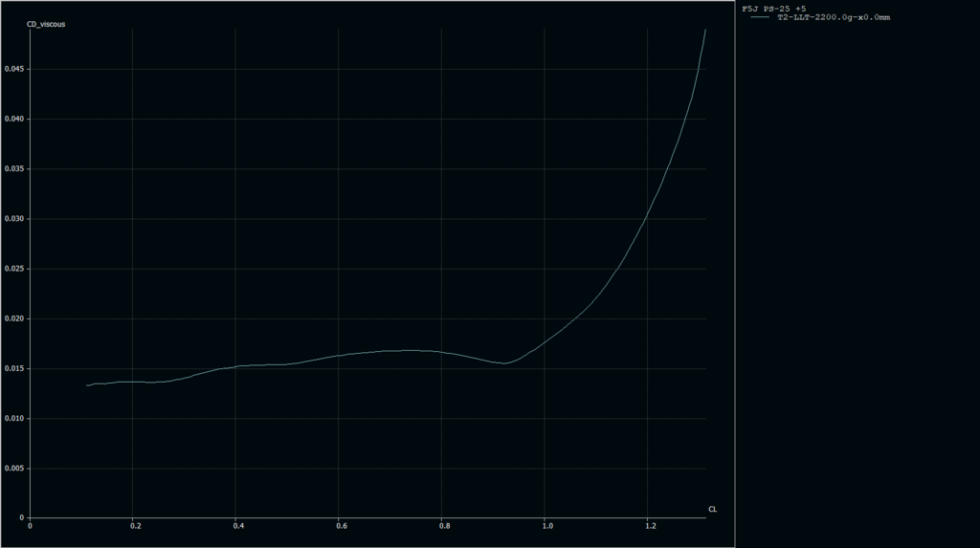Screen dimensions: 980x548
Task: Click the 0.005 y-axis tick label
Action: [15, 468]
